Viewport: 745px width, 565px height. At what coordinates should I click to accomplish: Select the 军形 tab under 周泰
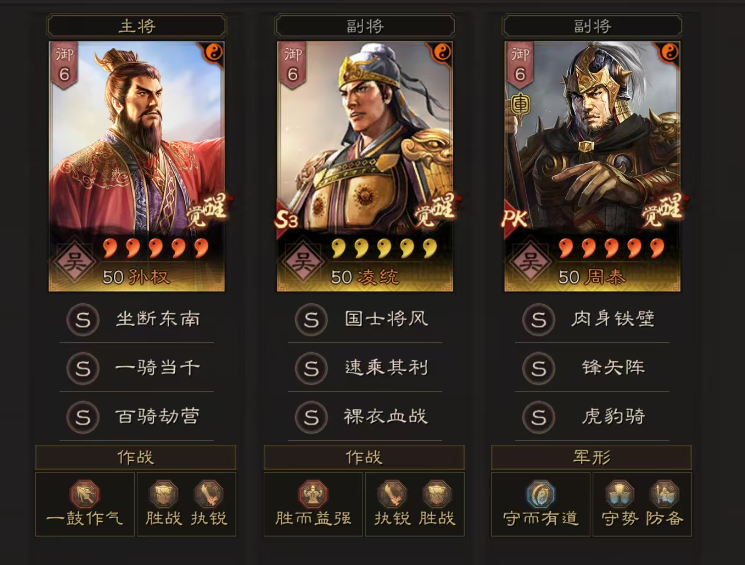(x=592, y=457)
